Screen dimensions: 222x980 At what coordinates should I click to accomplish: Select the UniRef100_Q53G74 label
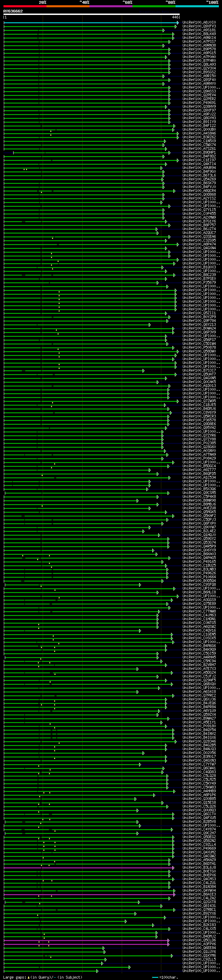pyautogui.click(x=199, y=543)
